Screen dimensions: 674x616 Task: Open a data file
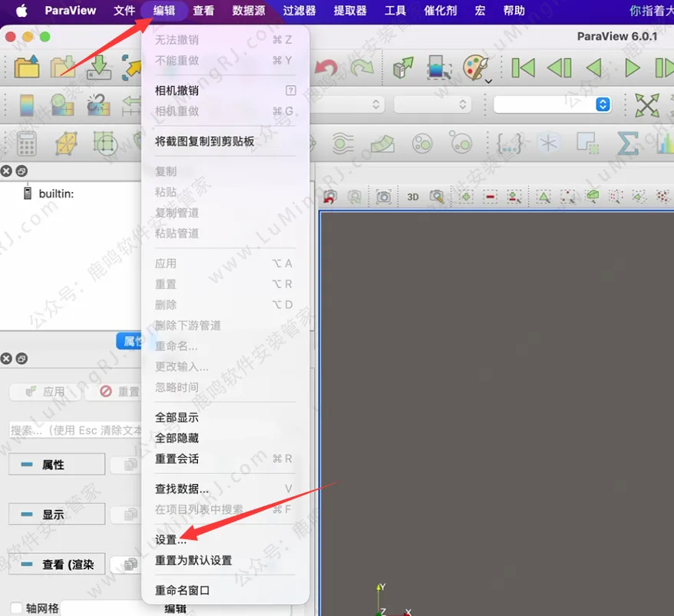25,68
